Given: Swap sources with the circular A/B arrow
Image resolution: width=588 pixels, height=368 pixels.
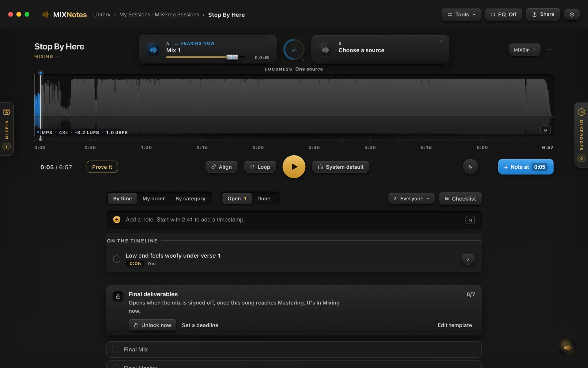Looking at the screenshot, I should coord(294,50).
